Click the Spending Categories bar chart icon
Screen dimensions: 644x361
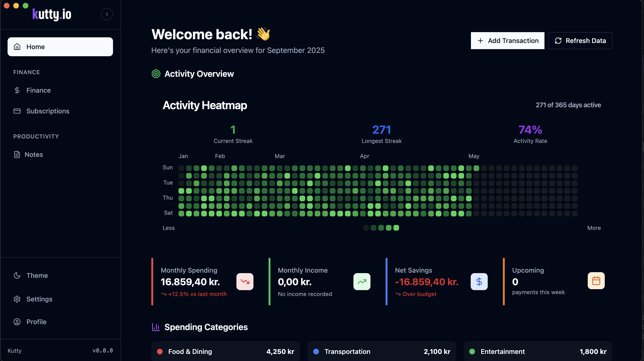[x=156, y=327]
